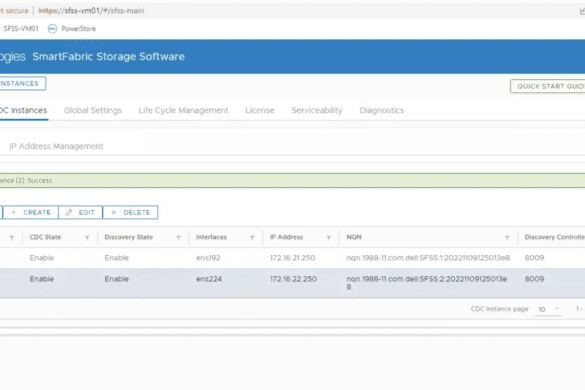Filter the Discovery State column

click(x=178, y=238)
